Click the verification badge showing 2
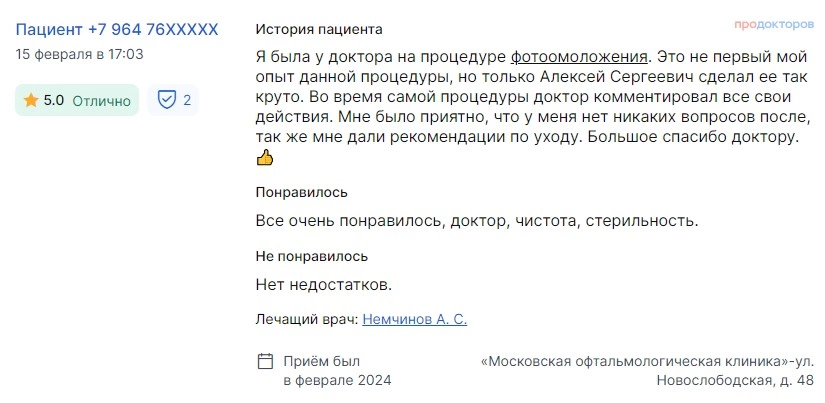 pos(173,100)
